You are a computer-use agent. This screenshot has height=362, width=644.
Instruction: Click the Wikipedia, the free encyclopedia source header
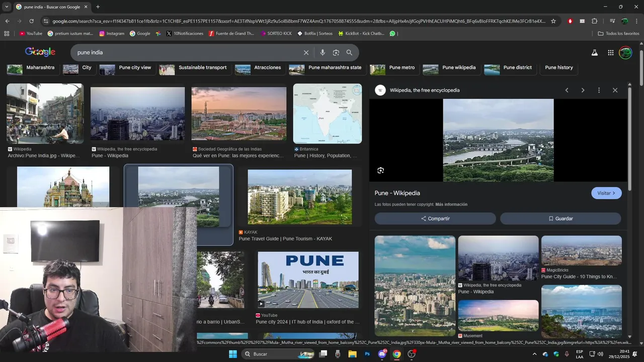click(425, 90)
